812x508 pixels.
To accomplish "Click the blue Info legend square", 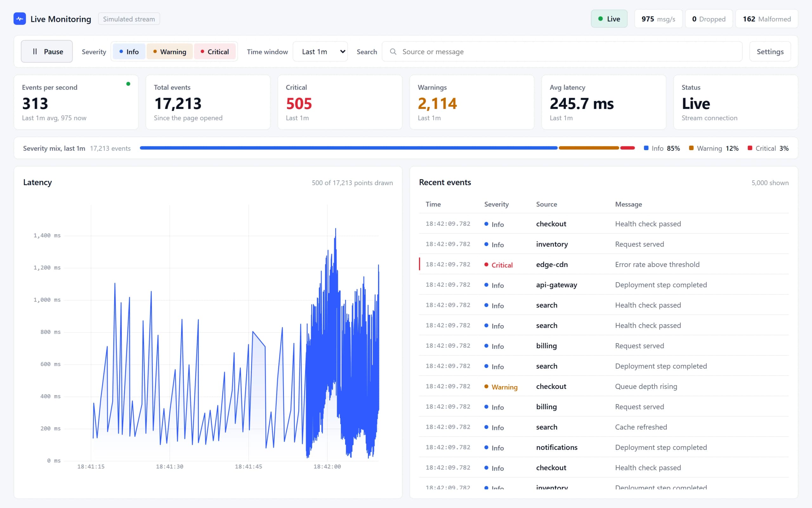I will (646, 148).
